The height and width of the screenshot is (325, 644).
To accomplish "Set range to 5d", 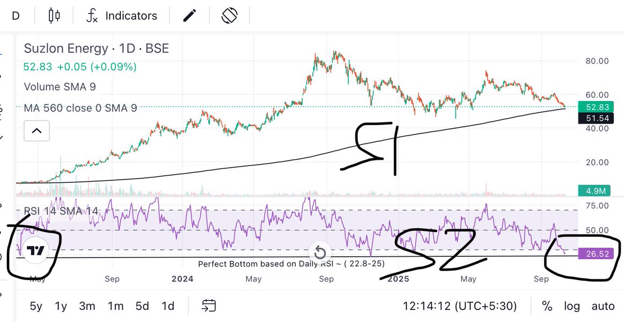I will 142,306.
